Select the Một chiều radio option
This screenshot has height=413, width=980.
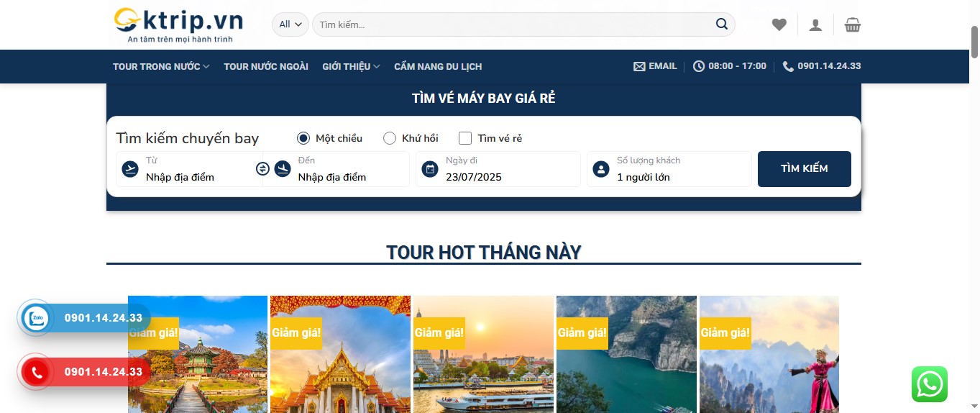(303, 138)
